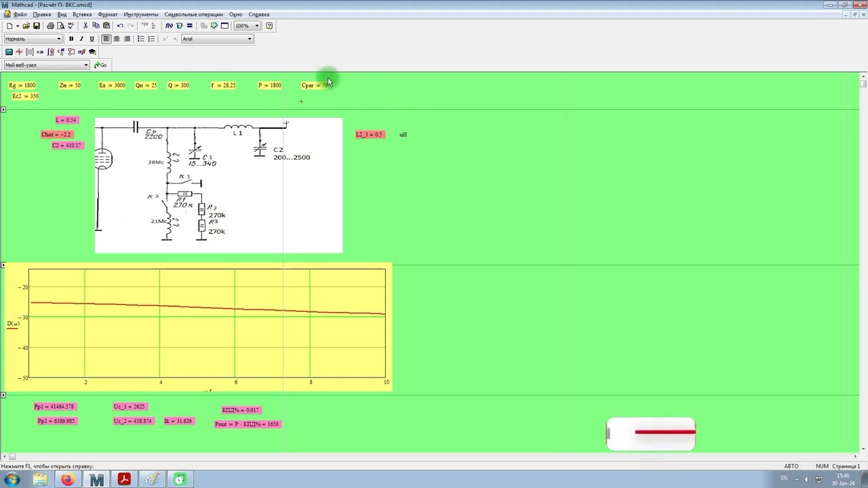
Task: Insert a function with f(x) icon
Action: click(169, 26)
